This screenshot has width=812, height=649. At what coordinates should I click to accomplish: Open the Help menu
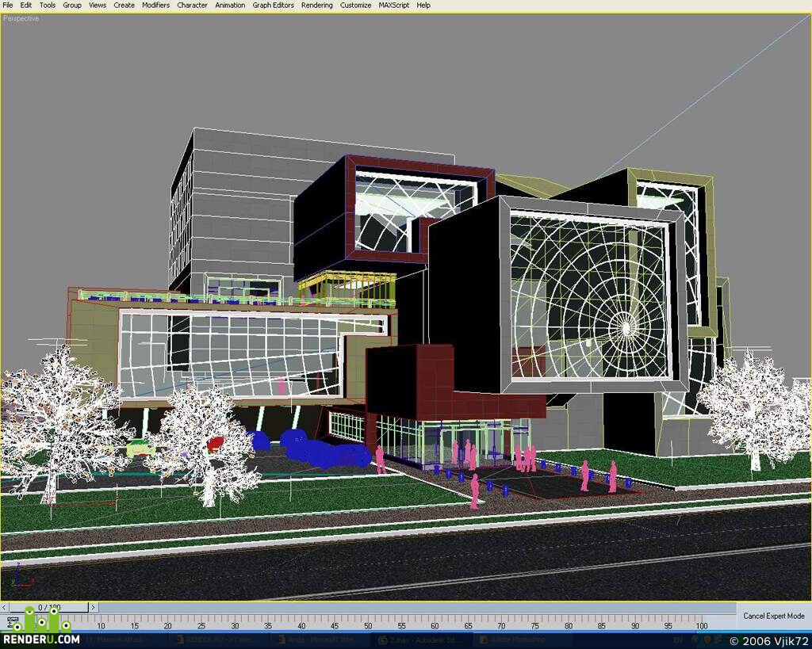(x=423, y=6)
